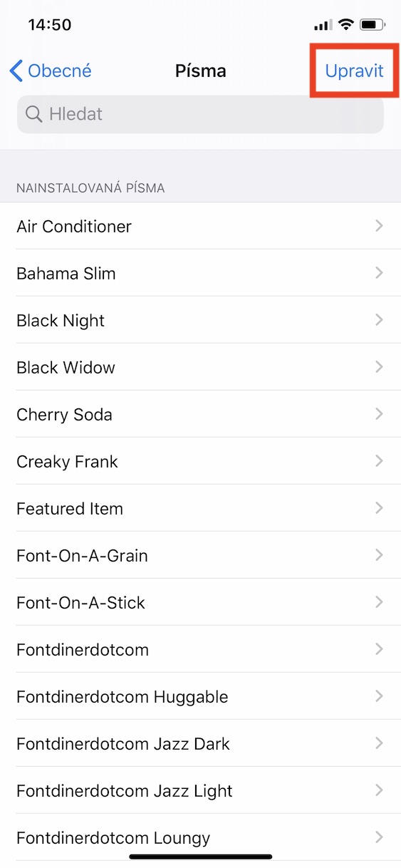Expand chevron next to Black Widow
This screenshot has width=401, height=868.
click(x=379, y=367)
